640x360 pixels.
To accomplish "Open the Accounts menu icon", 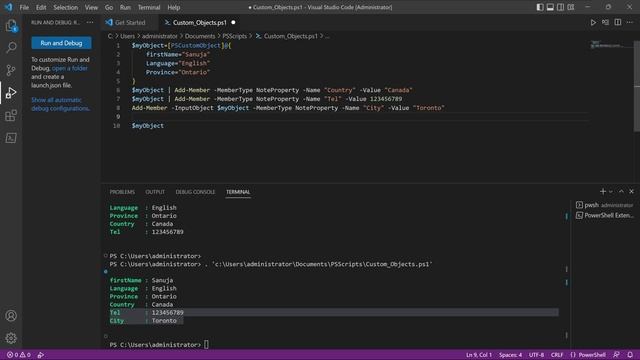I will (11, 316).
